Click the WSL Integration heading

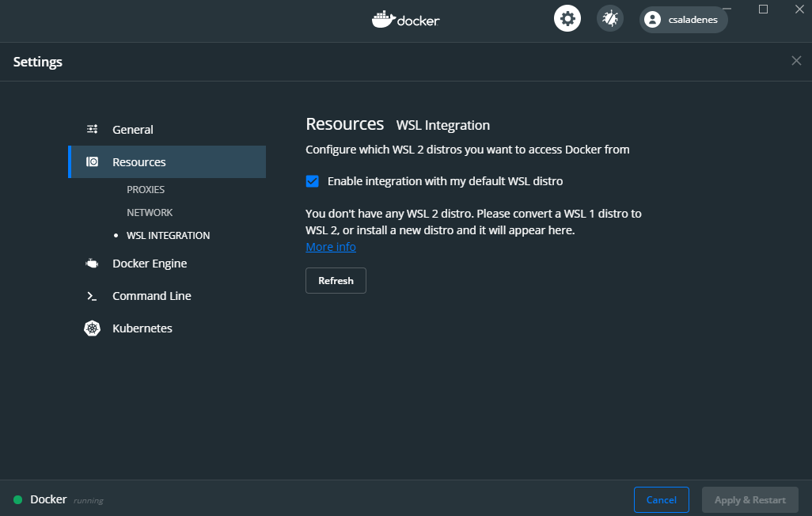coord(442,125)
